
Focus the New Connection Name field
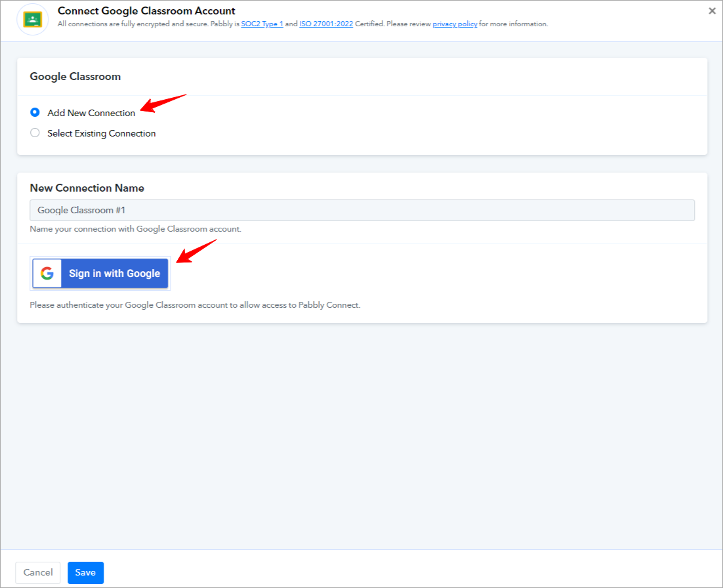coord(362,210)
